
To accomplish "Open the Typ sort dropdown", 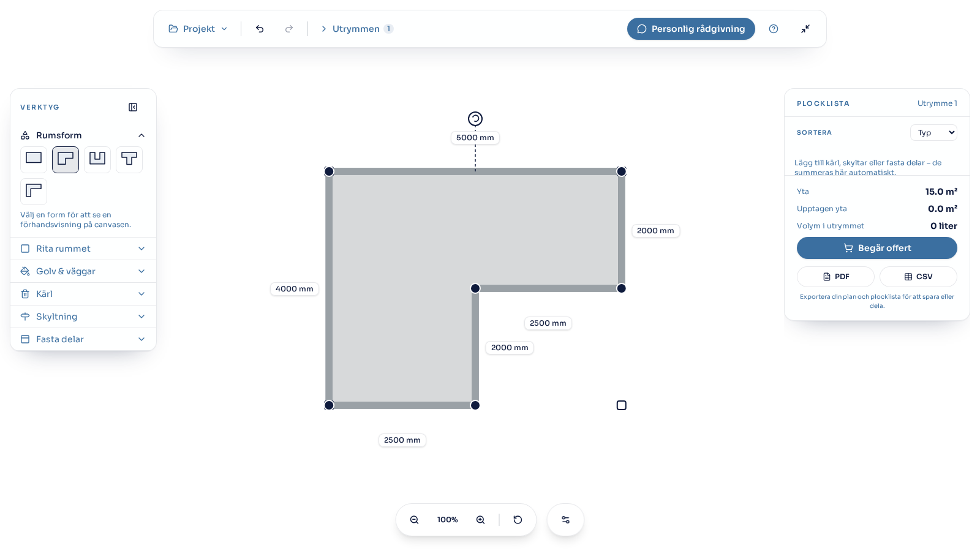I will 933,133.
